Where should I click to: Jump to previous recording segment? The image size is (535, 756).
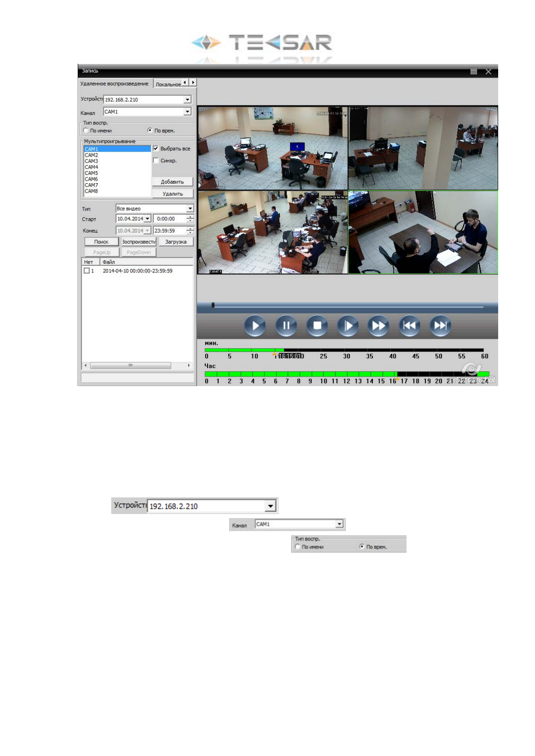click(409, 326)
